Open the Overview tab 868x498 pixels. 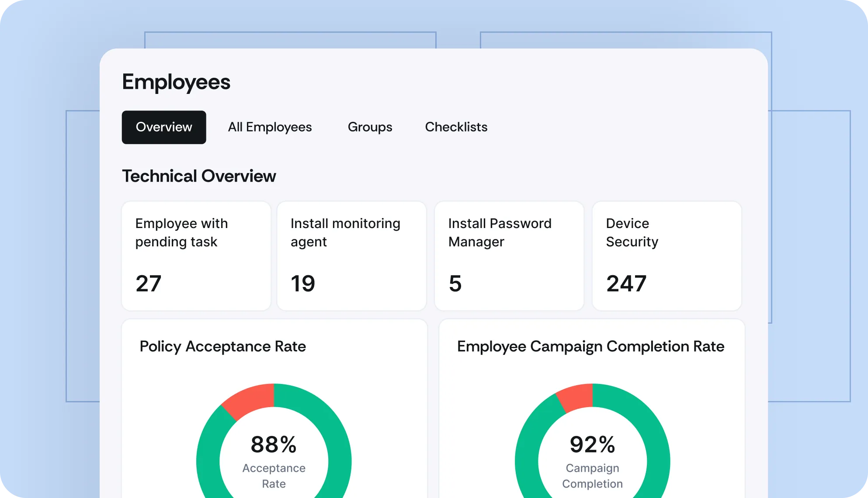click(164, 127)
